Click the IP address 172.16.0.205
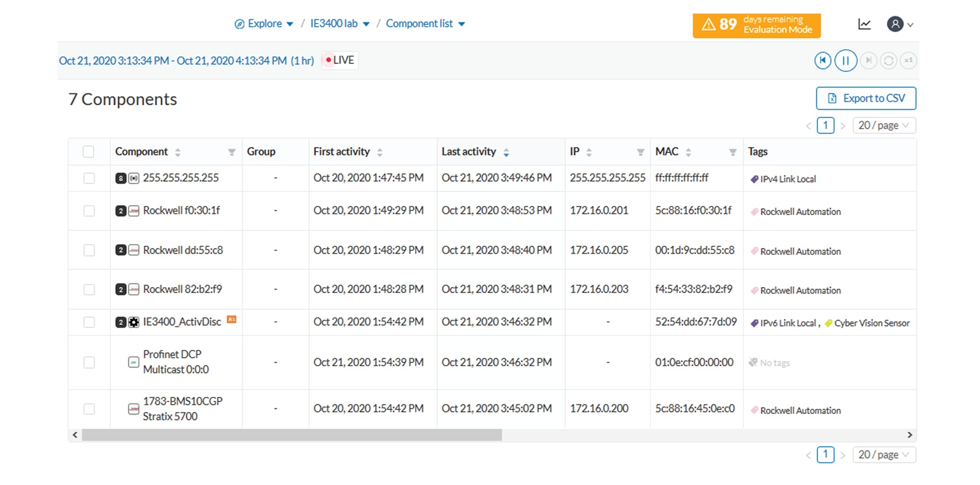The image size is (980, 485). (x=599, y=250)
